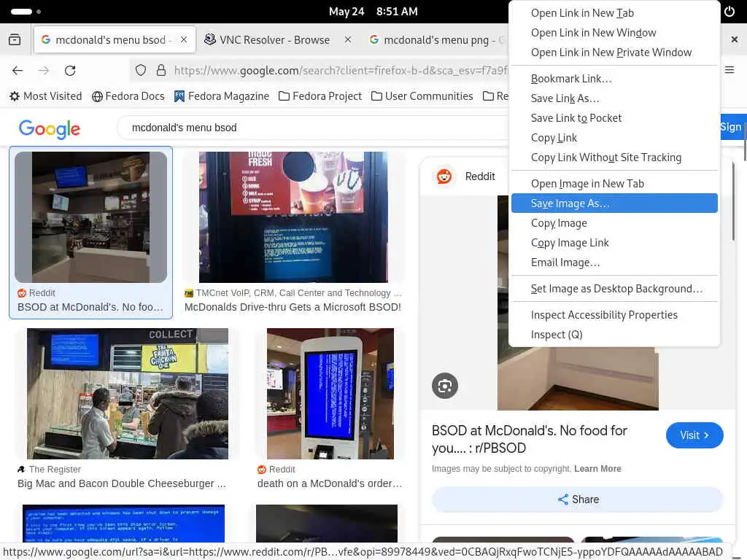
Task: Open Fedora Project bookmarks folder
Action: (320, 96)
